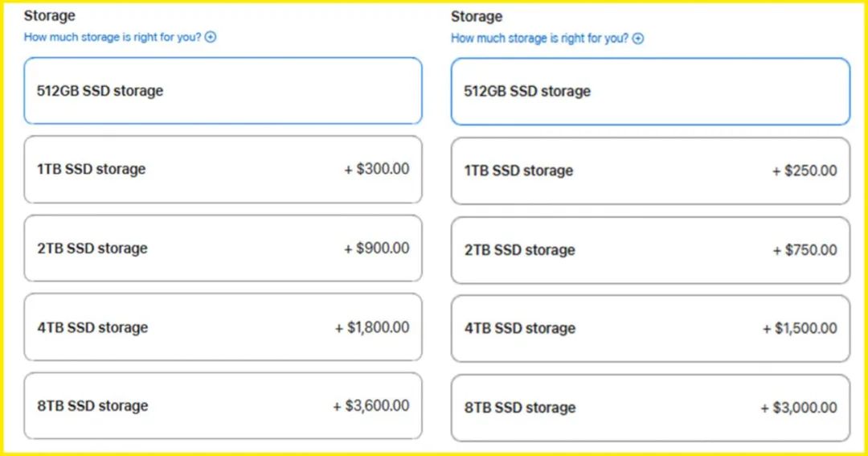Select right 4TB SSD storage for $1,500.00
Viewport: 868px width, 456px height.
point(650,329)
